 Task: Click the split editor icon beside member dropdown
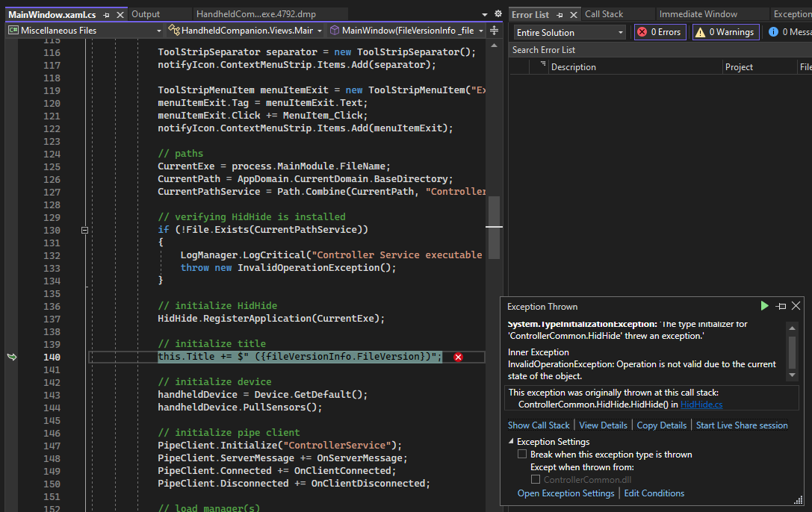pyautogui.click(x=494, y=31)
